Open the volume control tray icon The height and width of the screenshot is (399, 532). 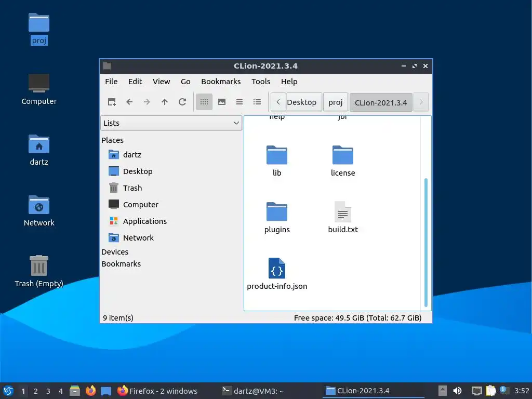(x=457, y=391)
